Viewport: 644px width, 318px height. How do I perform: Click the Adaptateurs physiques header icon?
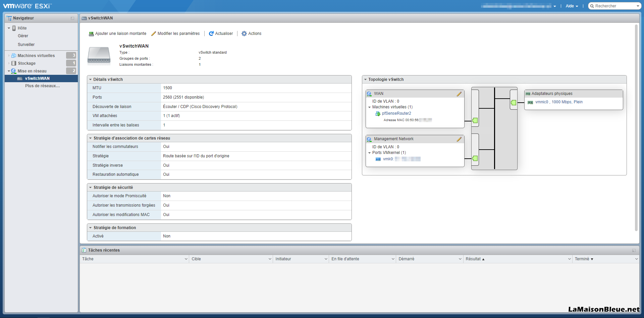(528, 94)
